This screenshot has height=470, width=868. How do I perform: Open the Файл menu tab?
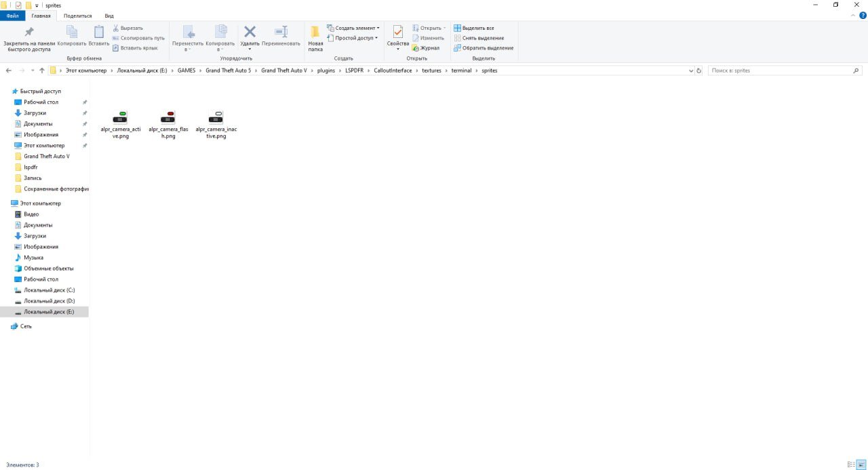(12, 16)
